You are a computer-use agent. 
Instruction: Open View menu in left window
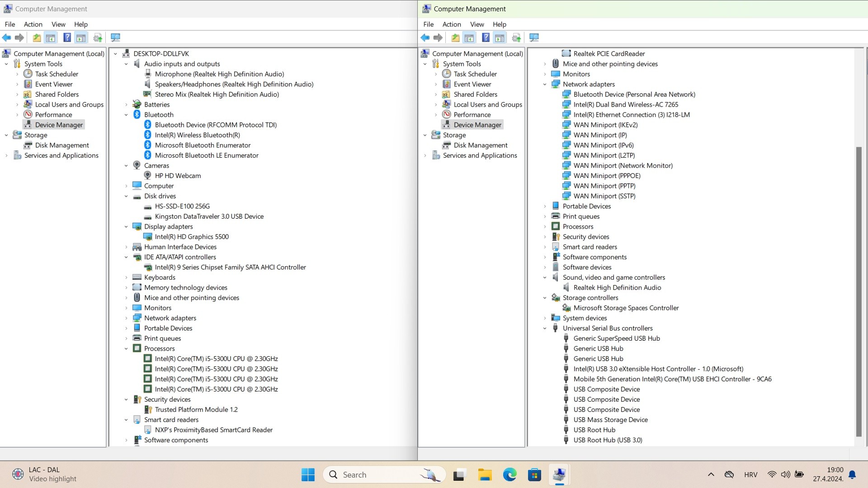tap(58, 24)
